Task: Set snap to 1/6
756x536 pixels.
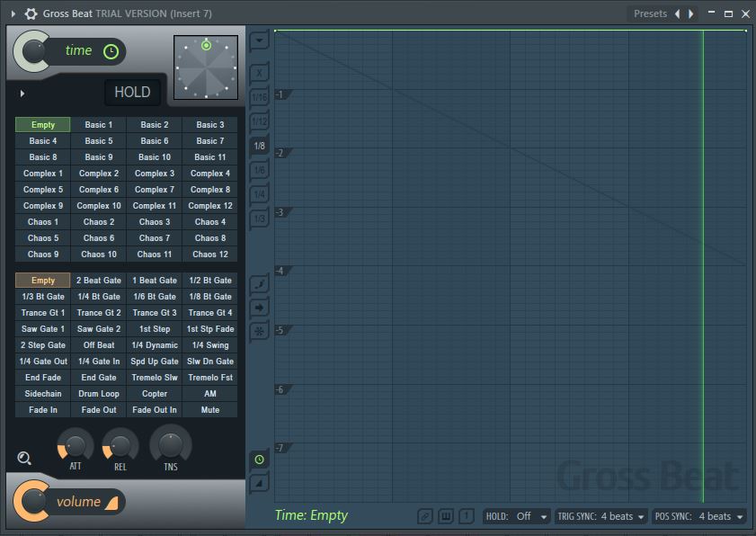Action: pyautogui.click(x=260, y=170)
